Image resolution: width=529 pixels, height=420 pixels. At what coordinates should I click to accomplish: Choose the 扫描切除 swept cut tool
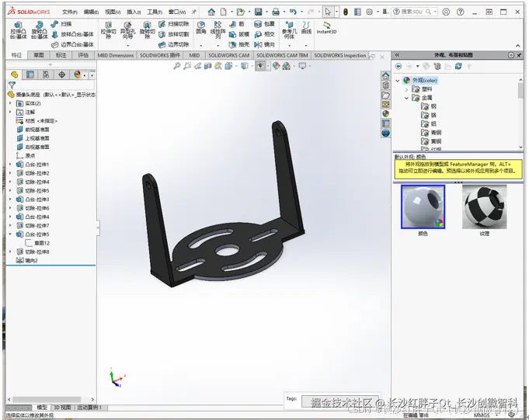[174, 24]
